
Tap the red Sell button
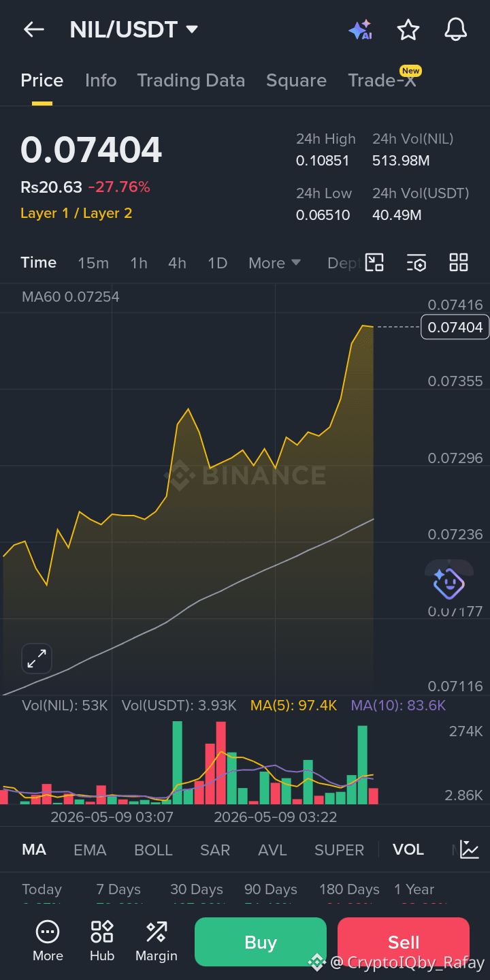(x=404, y=942)
